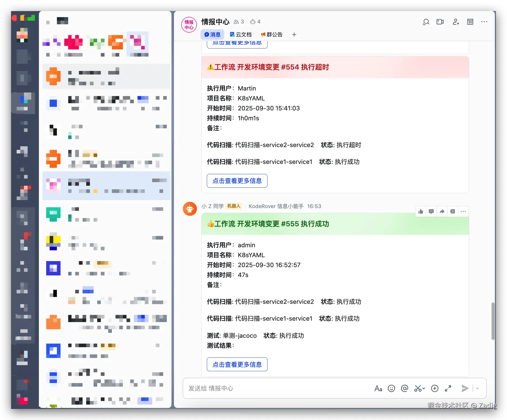Click the 执行用户 Martin line

(232, 88)
